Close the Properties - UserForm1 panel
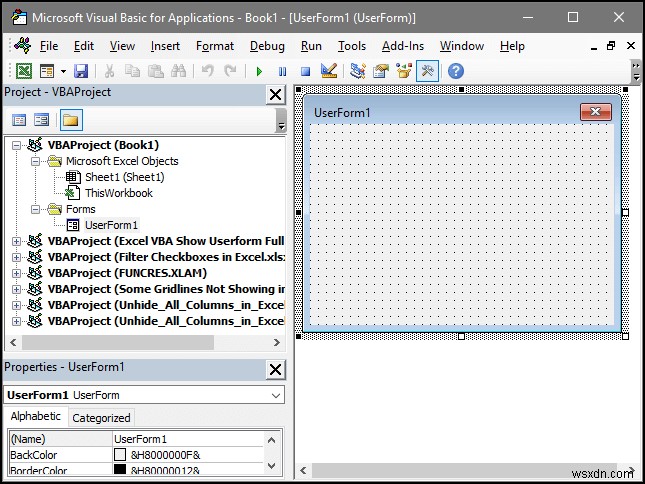The image size is (645, 484). [x=276, y=369]
